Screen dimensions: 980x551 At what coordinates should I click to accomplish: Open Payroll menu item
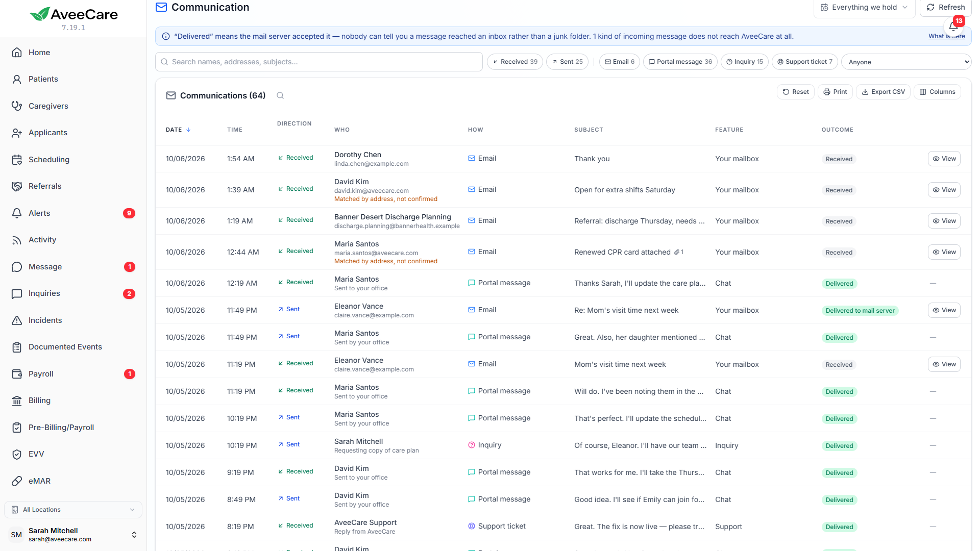pyautogui.click(x=73, y=374)
